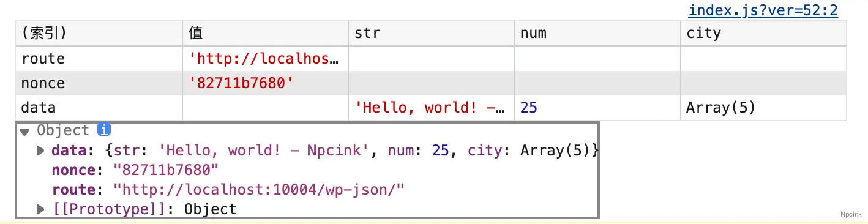
Task: Open the index.js?ver=52:2 source link
Action: [763, 10]
